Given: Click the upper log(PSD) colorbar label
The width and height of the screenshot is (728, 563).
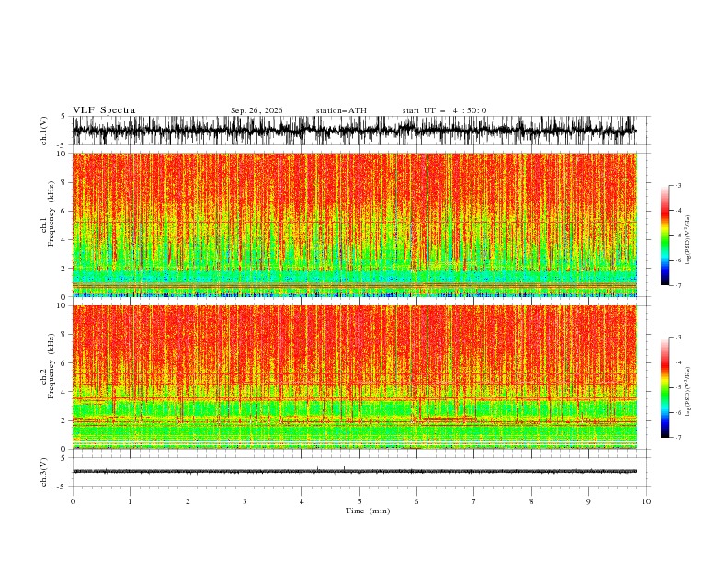Looking at the screenshot, I should point(688,240).
